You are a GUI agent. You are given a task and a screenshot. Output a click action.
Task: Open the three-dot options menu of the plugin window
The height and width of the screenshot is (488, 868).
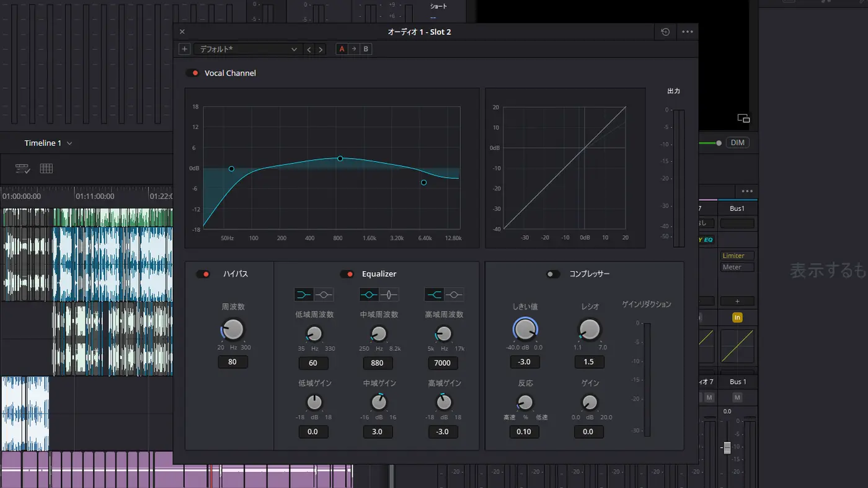(x=688, y=32)
